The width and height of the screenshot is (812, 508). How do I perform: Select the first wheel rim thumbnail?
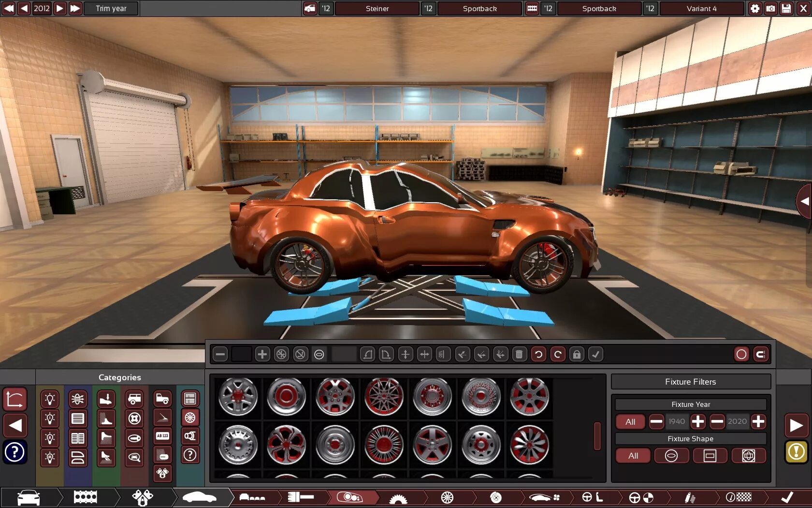238,397
